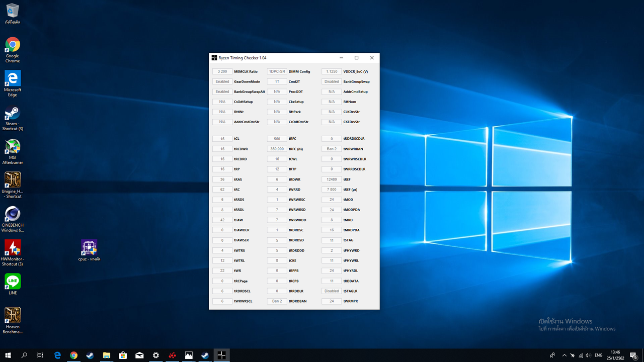Click the tREF (µs) 7.800 field
Viewport: 644px width, 362px height.
(332, 190)
